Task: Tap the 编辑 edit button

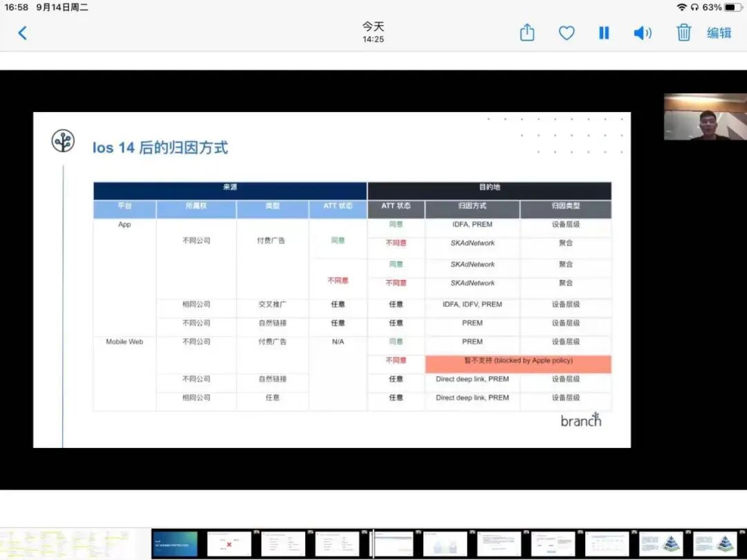Action: tap(719, 33)
